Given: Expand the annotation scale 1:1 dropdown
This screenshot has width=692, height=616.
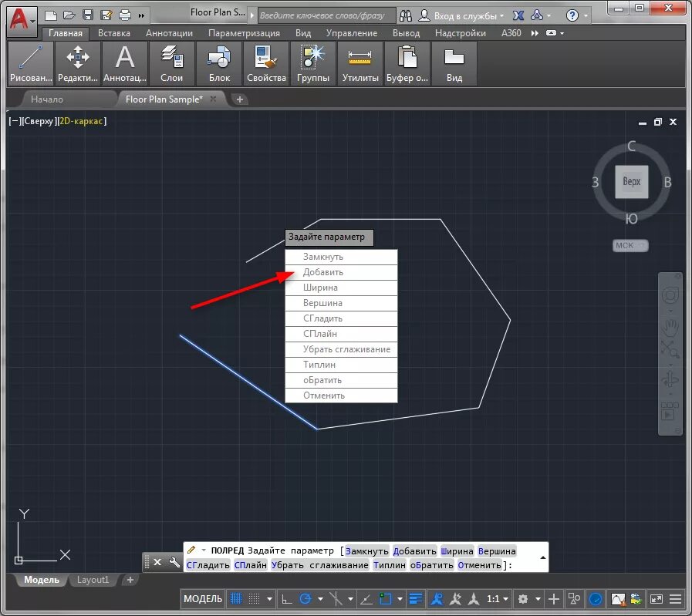Looking at the screenshot, I should pyautogui.click(x=498, y=599).
